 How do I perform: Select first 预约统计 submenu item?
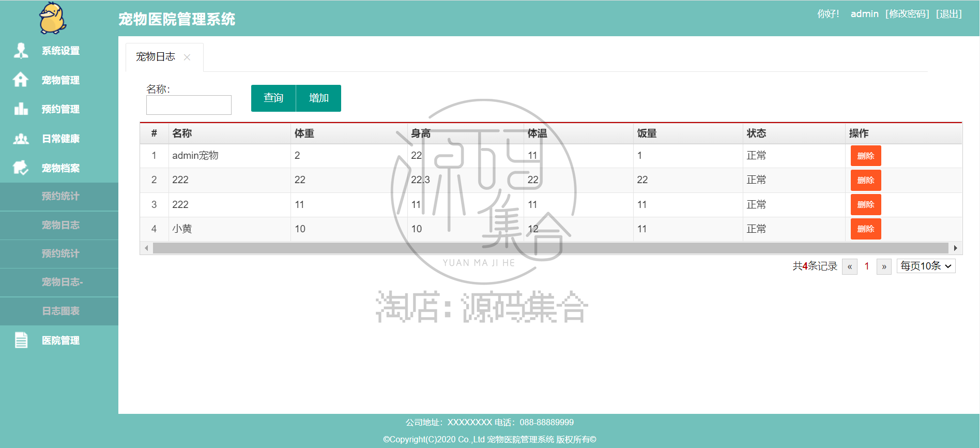point(59,196)
